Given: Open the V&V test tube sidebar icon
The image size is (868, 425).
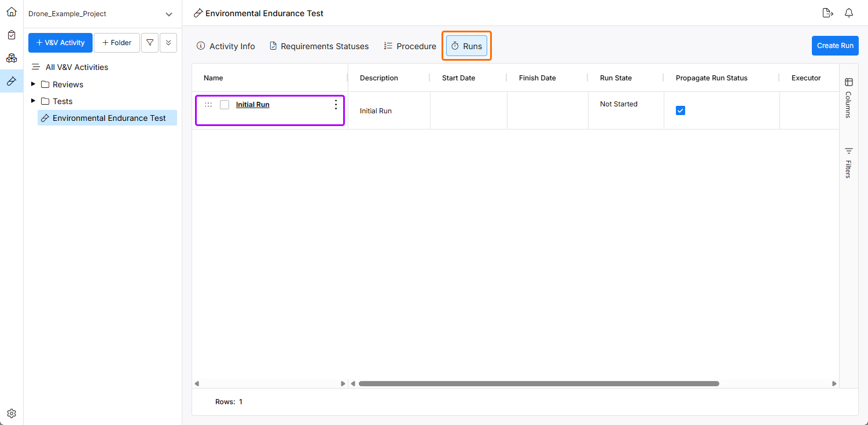Looking at the screenshot, I should tap(12, 81).
